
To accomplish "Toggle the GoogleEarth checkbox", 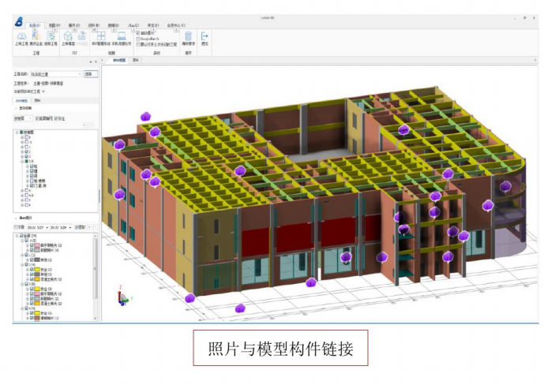I will (138, 39).
